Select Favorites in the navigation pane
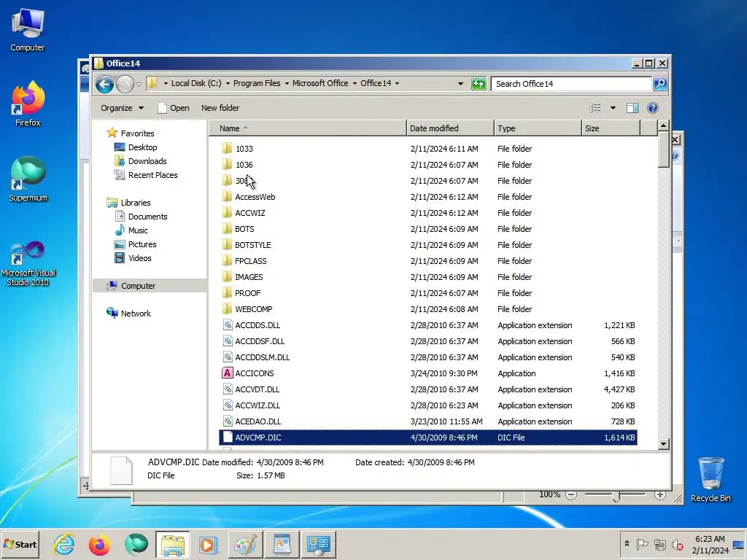This screenshot has width=747, height=560. click(137, 133)
